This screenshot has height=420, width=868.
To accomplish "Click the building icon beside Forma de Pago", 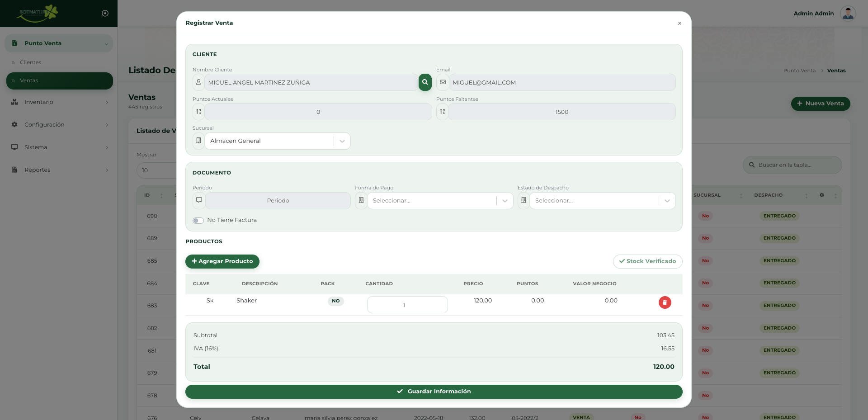I will (x=361, y=200).
